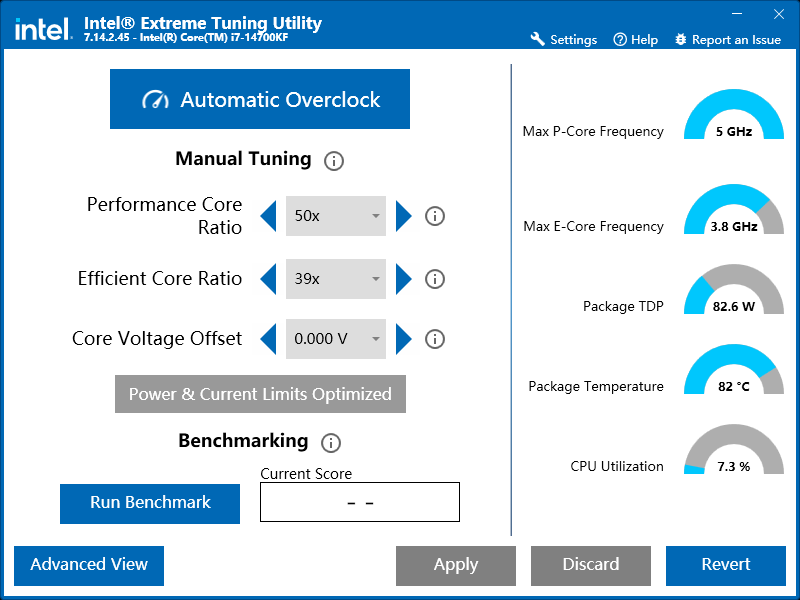The width and height of the screenshot is (800, 600).
Task: Start Automatic Overclock
Action: 260,99
